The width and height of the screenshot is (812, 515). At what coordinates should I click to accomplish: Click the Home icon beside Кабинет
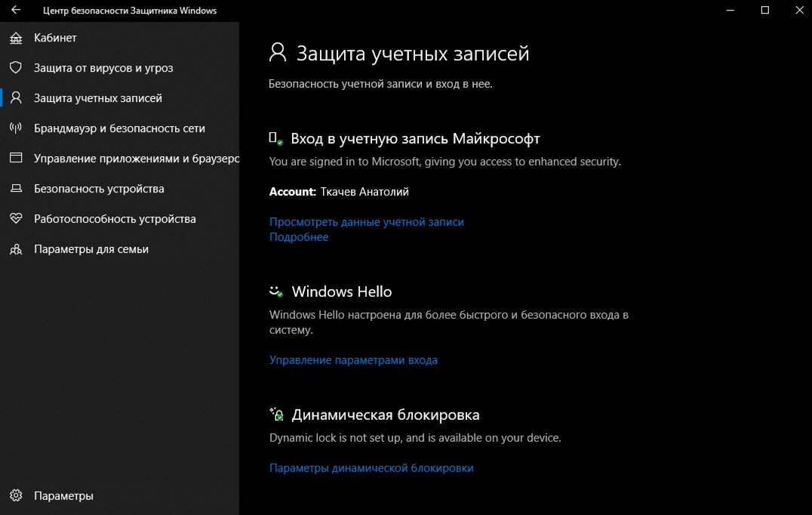pyautogui.click(x=16, y=38)
